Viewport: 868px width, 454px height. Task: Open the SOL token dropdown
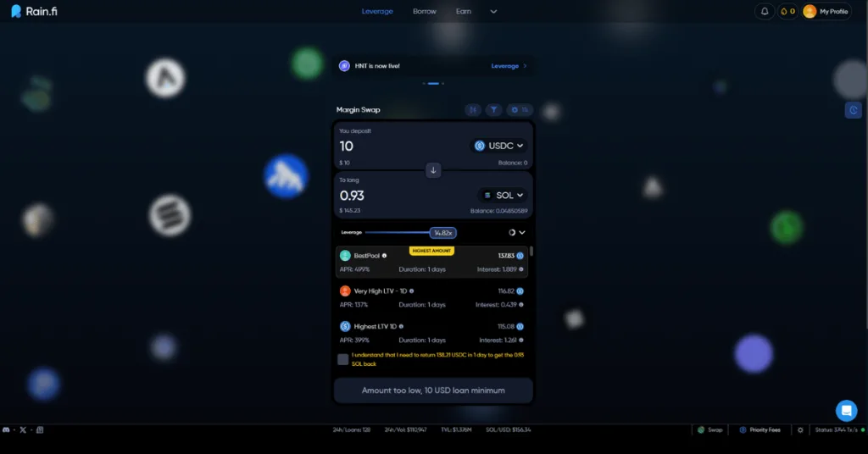[x=503, y=195]
